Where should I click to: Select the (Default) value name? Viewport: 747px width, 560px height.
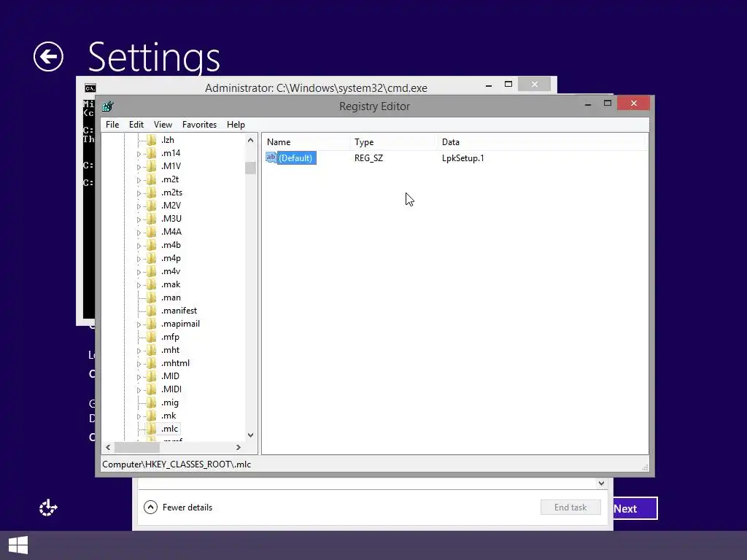[x=296, y=158]
